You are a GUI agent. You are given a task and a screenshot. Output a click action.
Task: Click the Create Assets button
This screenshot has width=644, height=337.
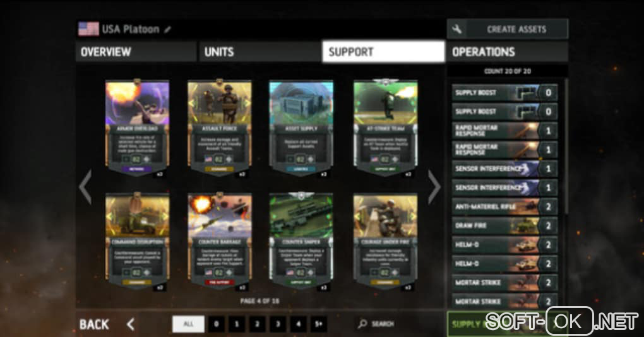pos(507,29)
